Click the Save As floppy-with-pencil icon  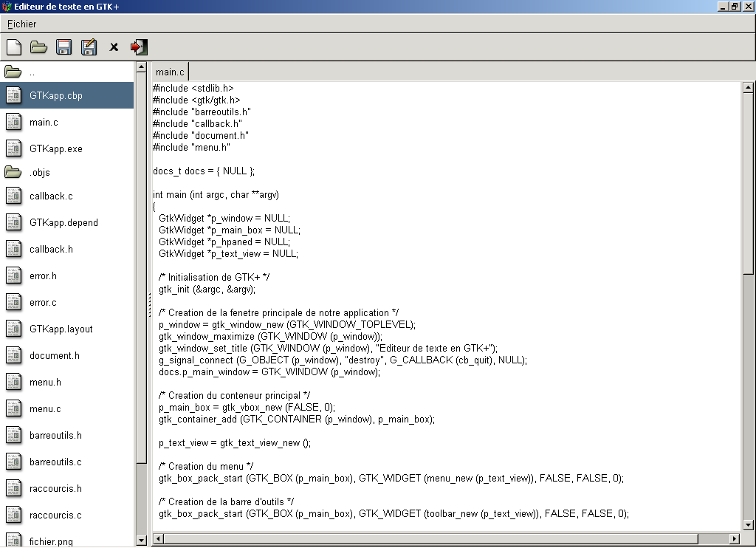pos(89,47)
